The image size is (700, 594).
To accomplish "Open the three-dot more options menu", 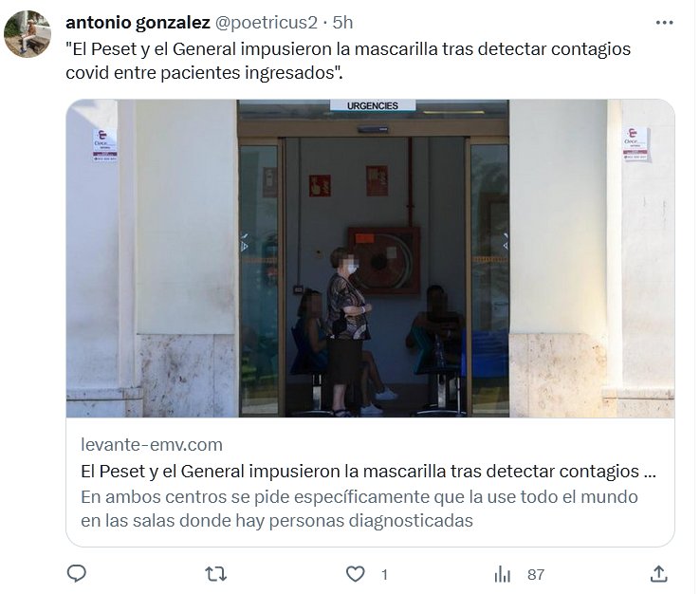I will (664, 23).
